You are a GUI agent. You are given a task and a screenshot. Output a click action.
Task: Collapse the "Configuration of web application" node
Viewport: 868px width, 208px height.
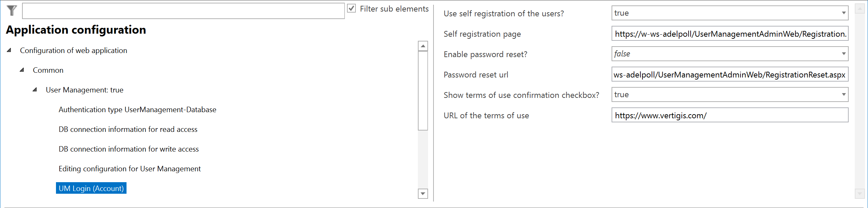point(9,50)
